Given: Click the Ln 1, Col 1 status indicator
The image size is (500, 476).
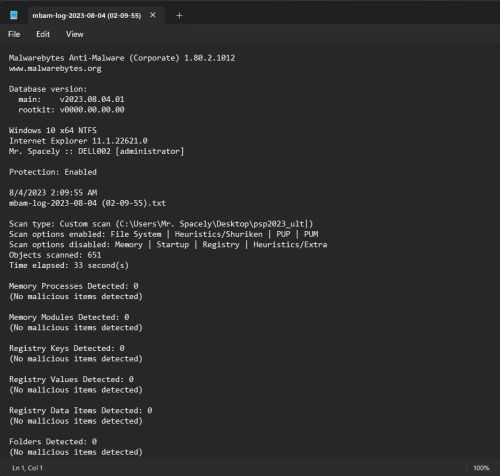Looking at the screenshot, I should coord(27,468).
